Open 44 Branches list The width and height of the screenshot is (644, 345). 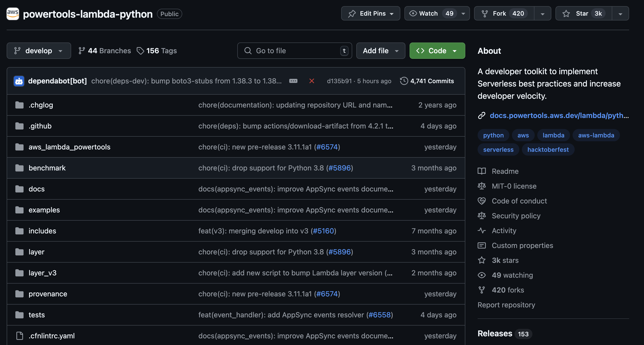[x=105, y=51]
